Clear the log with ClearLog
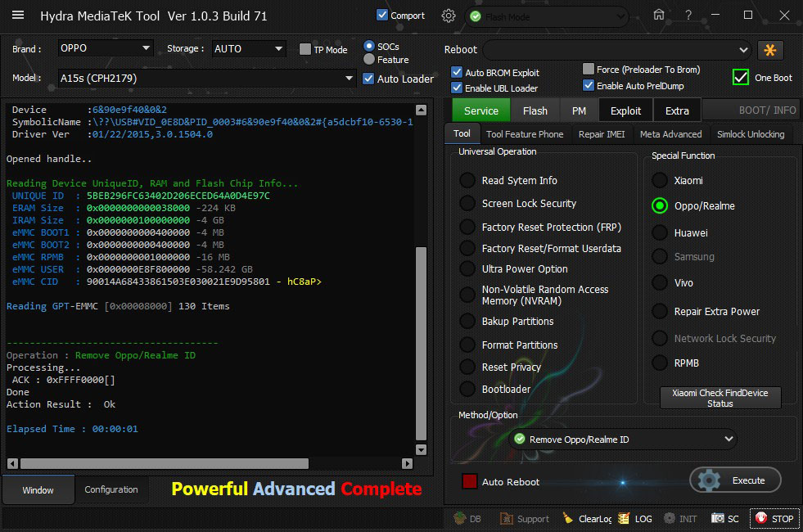The width and height of the screenshot is (803, 532). (x=587, y=519)
